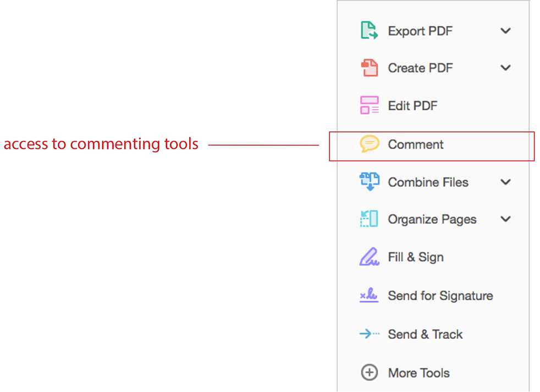540x392 pixels.
Task: Open the Edit PDF label
Action: [x=412, y=106]
